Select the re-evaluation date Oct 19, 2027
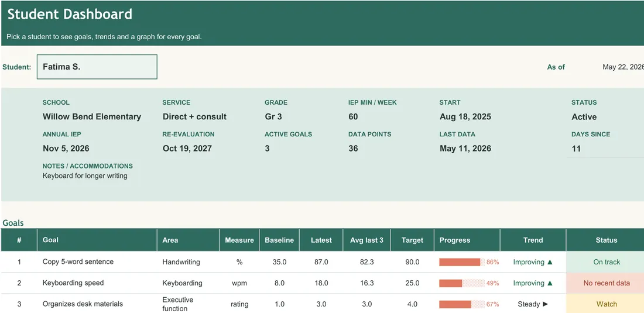 pos(187,149)
